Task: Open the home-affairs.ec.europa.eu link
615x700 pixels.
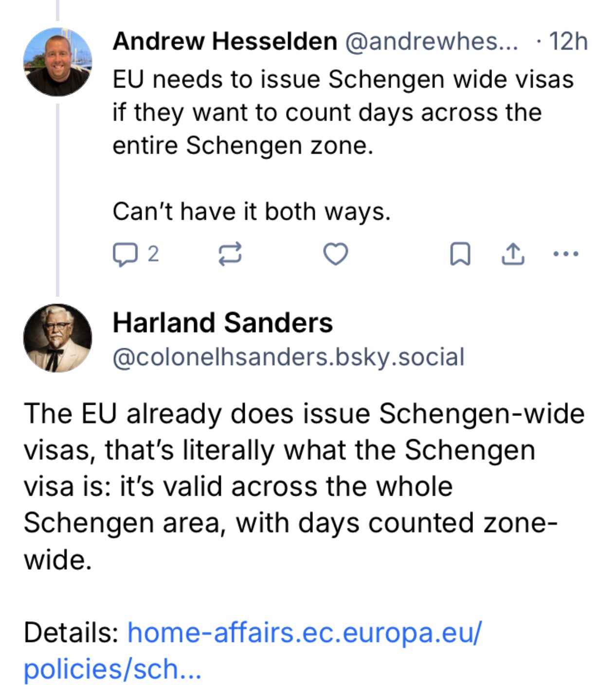Action: pos(304,633)
